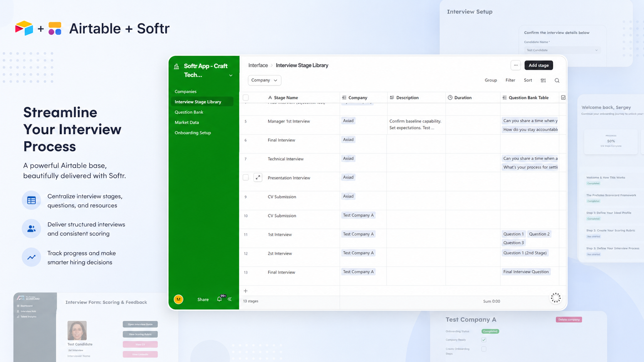The width and height of the screenshot is (644, 362).
Task: Open the row height icon
Action: coord(543,80)
